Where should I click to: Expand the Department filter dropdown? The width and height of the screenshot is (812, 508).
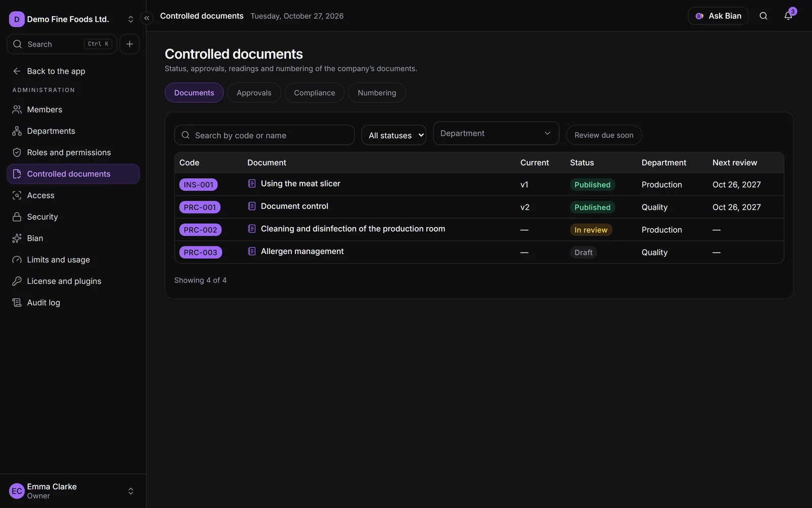[496, 133]
